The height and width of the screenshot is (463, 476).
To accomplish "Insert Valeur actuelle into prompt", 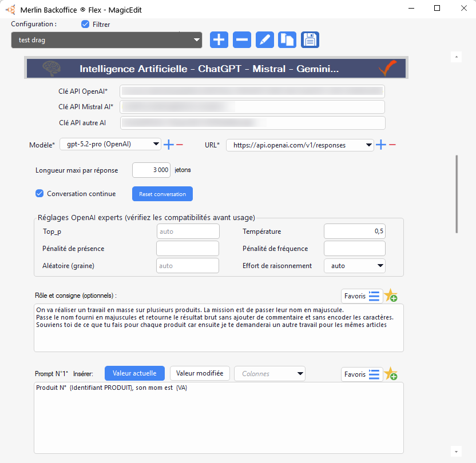I will pyautogui.click(x=134, y=373).
